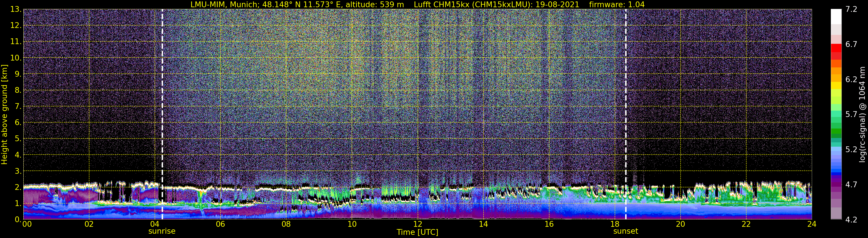Click the height axis tick label "3."
Screen dimensions: 868x238
[18, 171]
